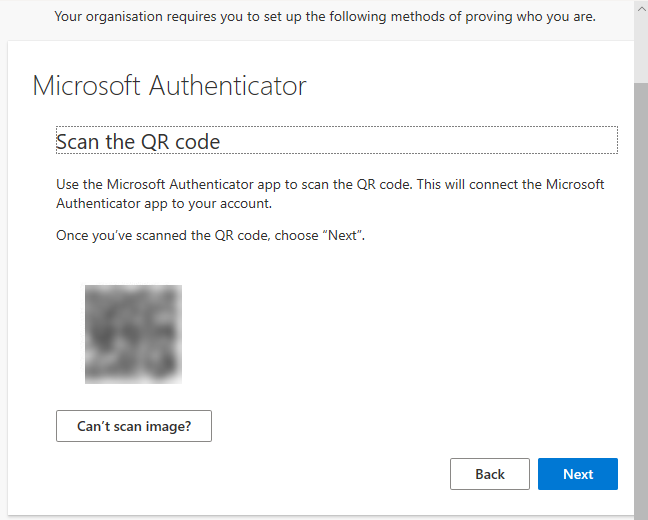Click the "Use the Microsoft Authenticator app" paragraph

tap(330, 193)
